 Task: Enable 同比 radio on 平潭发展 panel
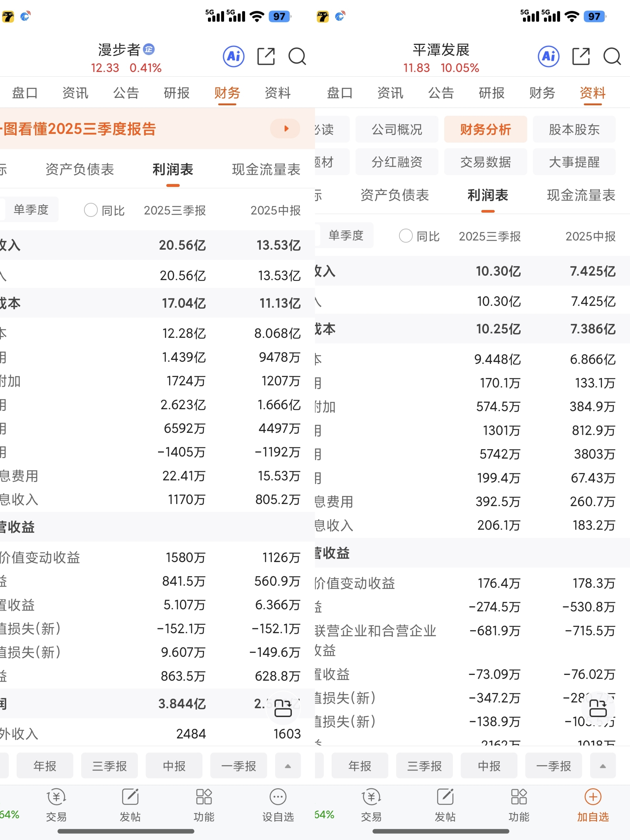click(406, 236)
